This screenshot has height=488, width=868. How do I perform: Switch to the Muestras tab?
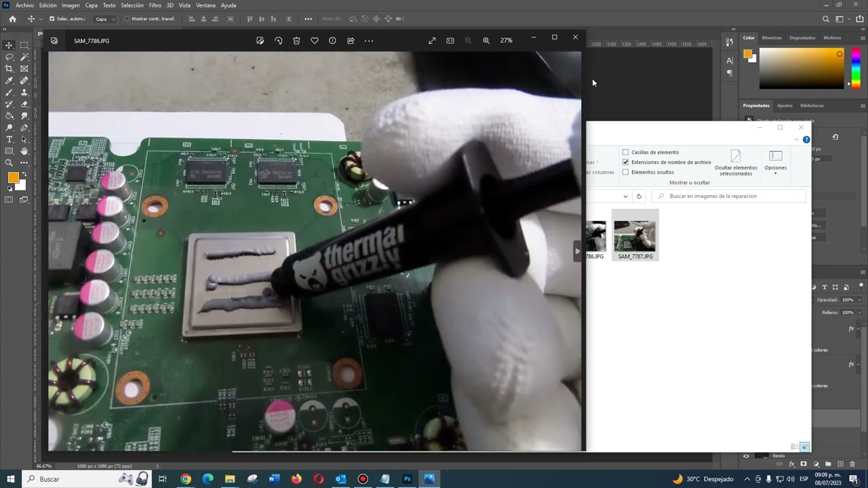point(772,38)
